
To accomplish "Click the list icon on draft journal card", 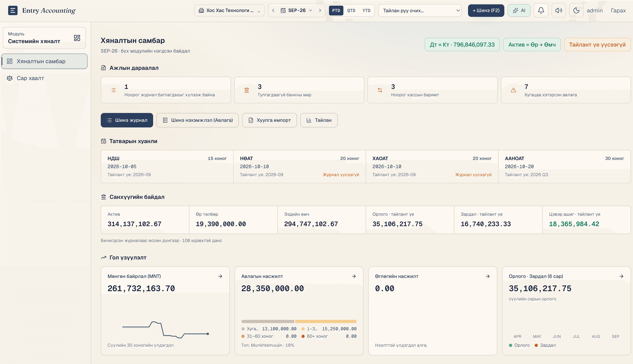I will (x=113, y=90).
